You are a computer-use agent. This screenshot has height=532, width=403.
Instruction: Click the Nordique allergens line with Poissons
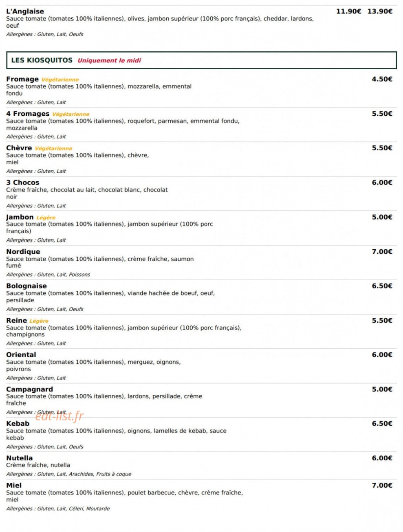point(48,275)
